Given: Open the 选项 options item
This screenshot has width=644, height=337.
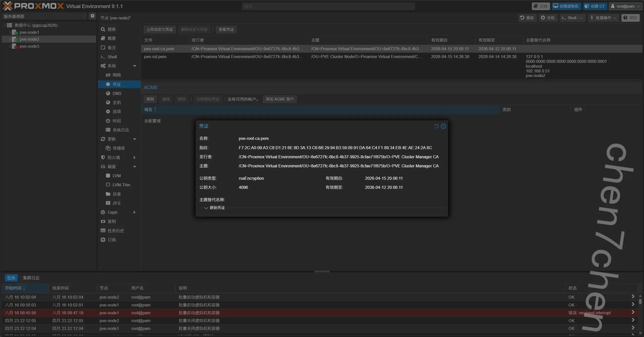Looking at the screenshot, I should click(x=119, y=112).
